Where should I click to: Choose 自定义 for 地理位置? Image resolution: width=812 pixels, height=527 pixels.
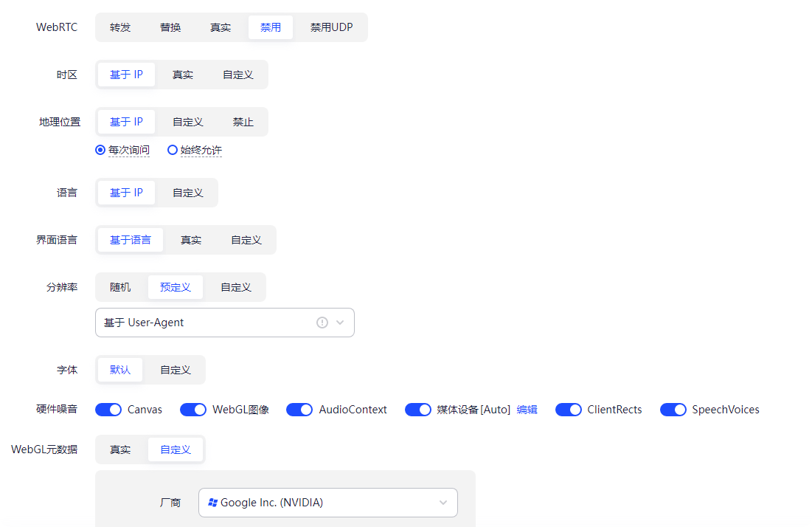coord(187,121)
